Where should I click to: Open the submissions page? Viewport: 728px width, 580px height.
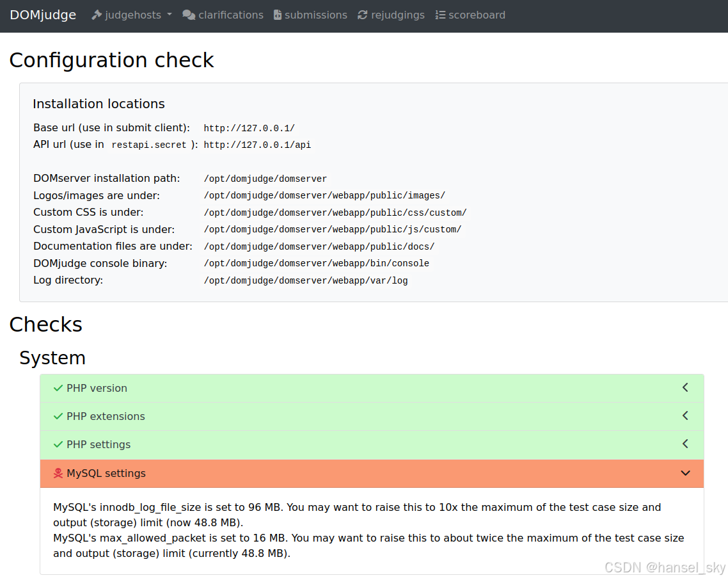310,15
